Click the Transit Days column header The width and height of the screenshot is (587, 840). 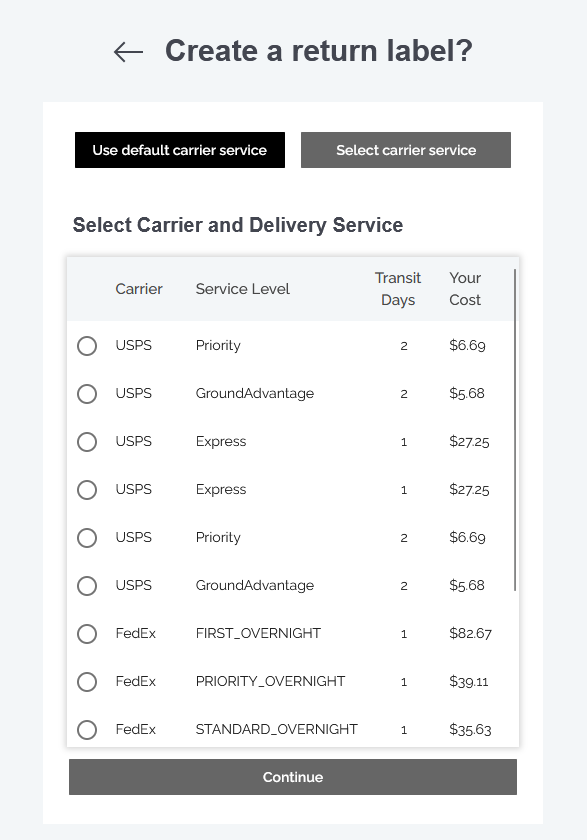tap(398, 289)
